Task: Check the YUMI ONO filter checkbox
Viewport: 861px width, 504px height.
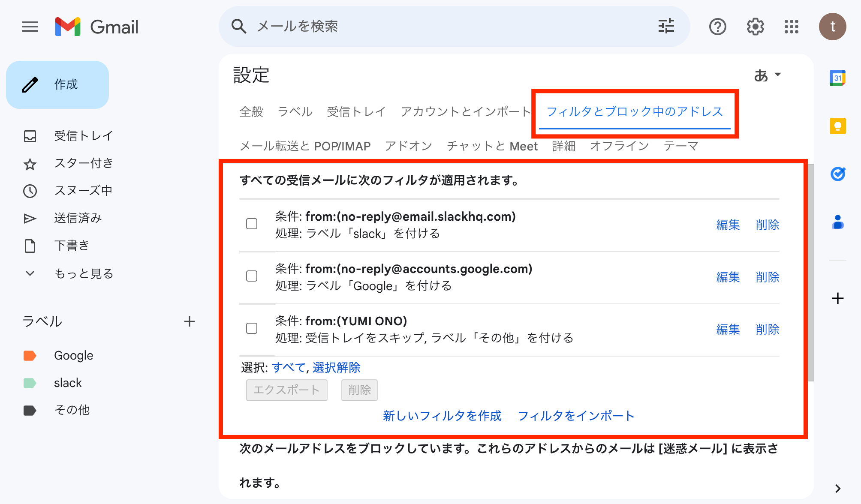Action: (x=252, y=328)
